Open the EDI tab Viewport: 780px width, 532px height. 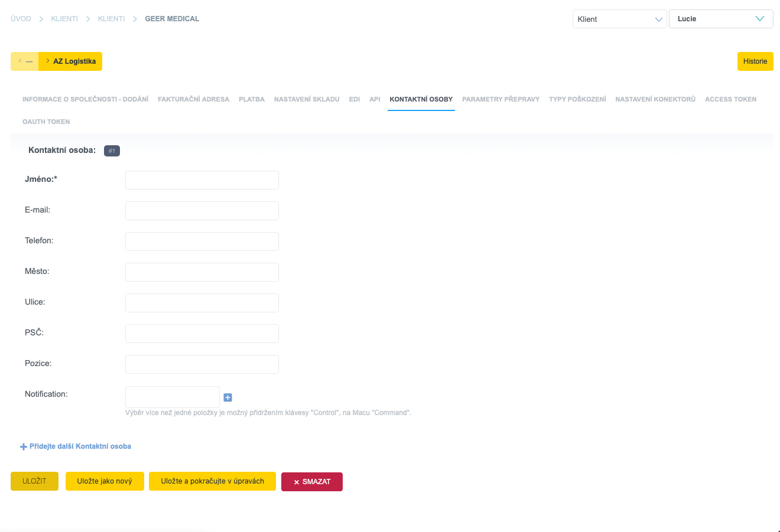point(355,99)
